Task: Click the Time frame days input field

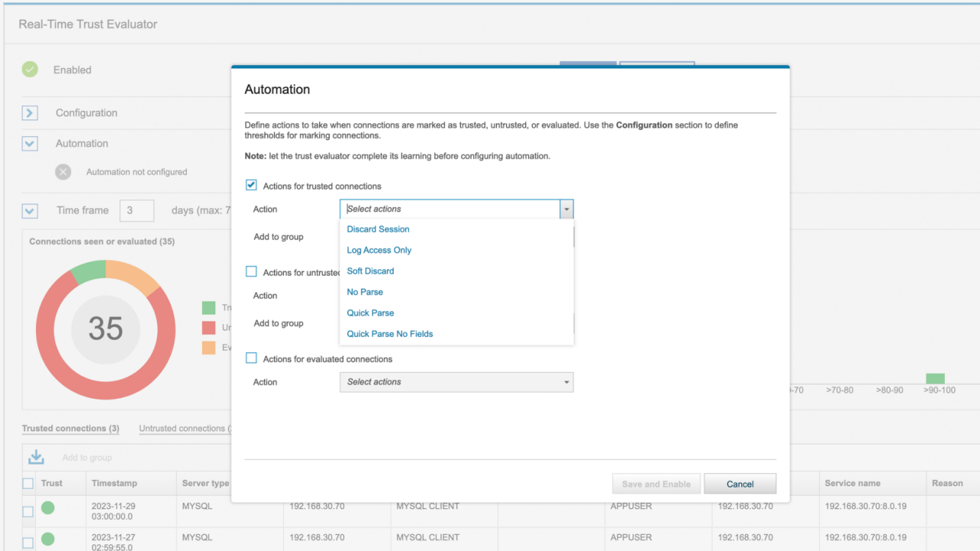Action: (x=136, y=210)
